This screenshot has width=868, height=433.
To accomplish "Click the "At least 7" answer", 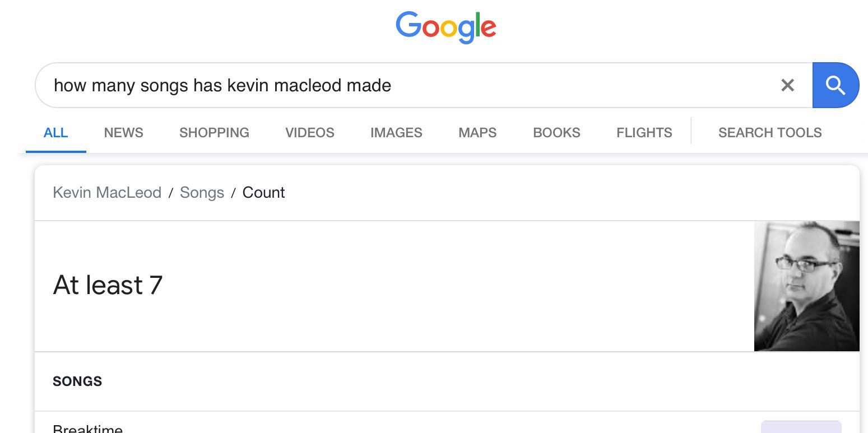I will (108, 285).
